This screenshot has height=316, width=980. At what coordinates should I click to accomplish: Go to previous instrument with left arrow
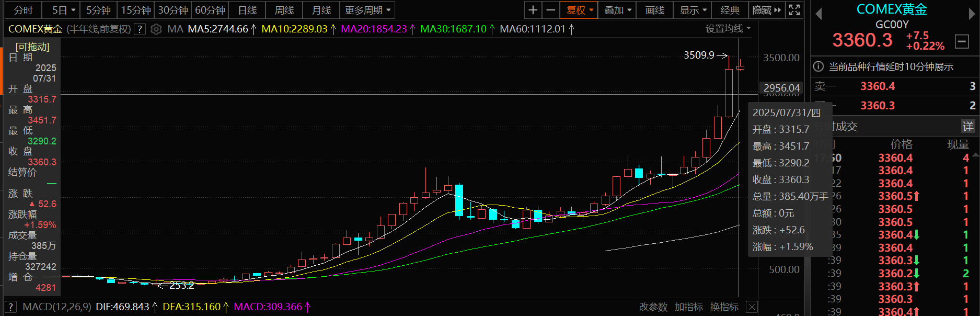(818, 14)
